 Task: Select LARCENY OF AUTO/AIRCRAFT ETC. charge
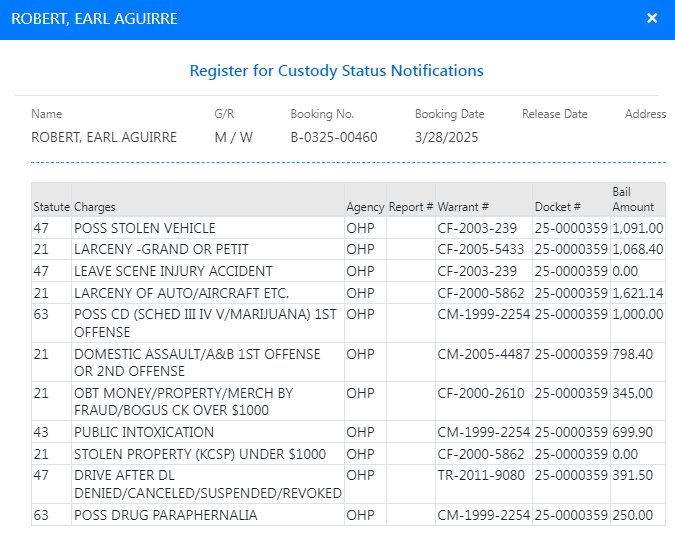click(181, 293)
